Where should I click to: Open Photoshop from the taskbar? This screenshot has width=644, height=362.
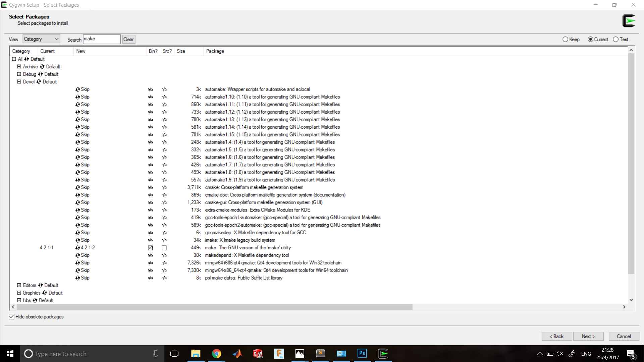pos(362,354)
